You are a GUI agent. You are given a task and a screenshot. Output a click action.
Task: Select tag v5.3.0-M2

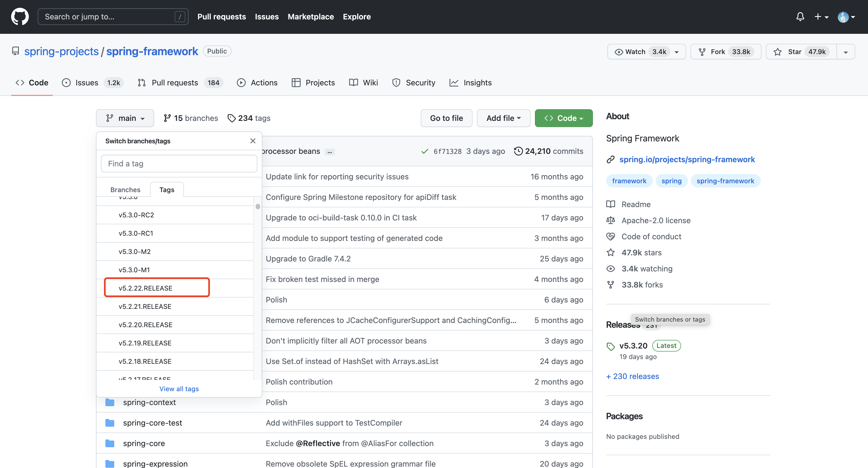175,251
